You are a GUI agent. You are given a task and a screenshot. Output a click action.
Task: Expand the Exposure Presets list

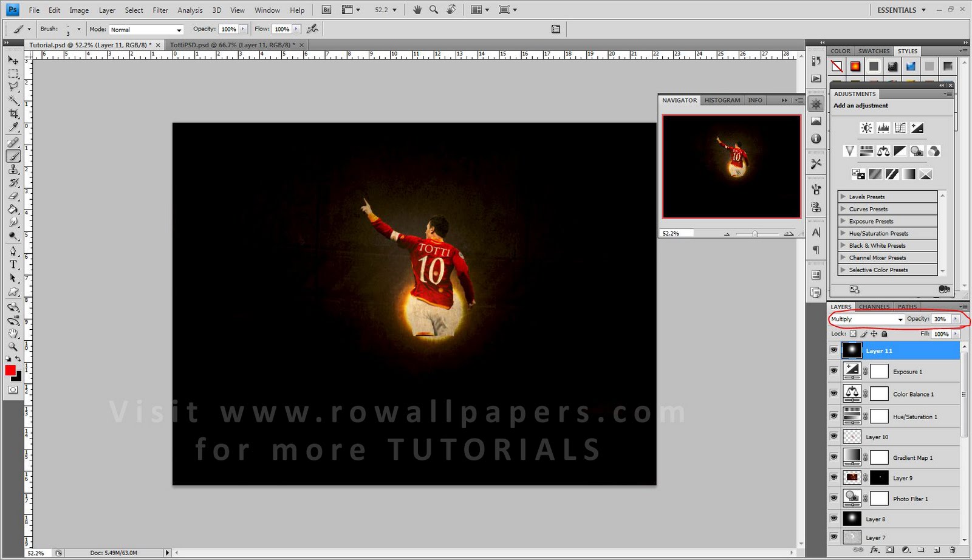(843, 221)
